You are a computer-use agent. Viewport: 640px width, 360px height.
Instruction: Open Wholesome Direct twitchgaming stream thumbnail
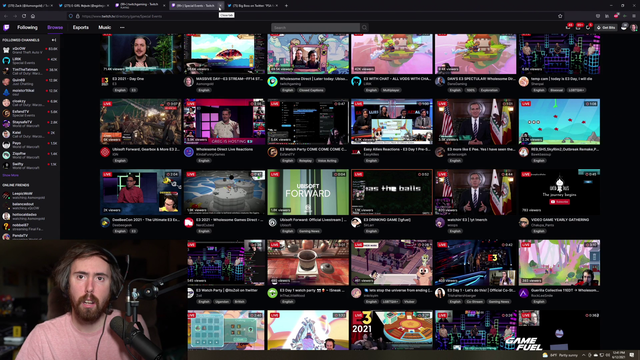click(308, 53)
